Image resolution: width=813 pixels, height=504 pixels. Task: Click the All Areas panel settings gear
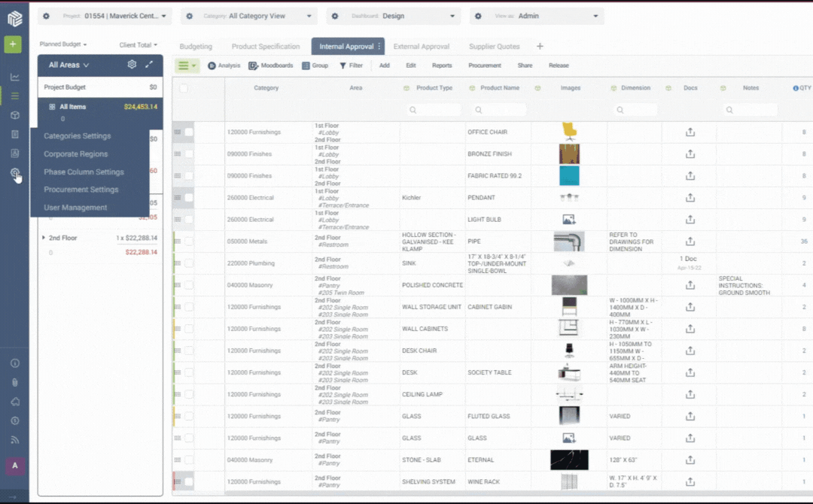[132, 64]
